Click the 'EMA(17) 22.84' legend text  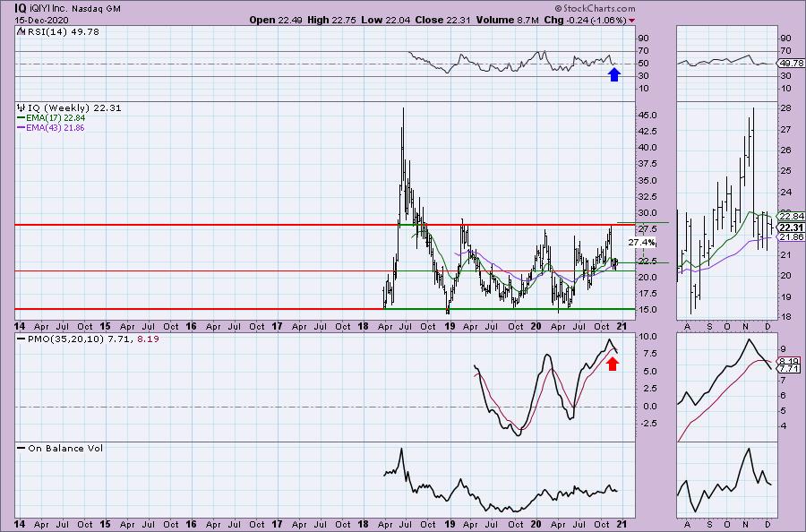click(56, 117)
